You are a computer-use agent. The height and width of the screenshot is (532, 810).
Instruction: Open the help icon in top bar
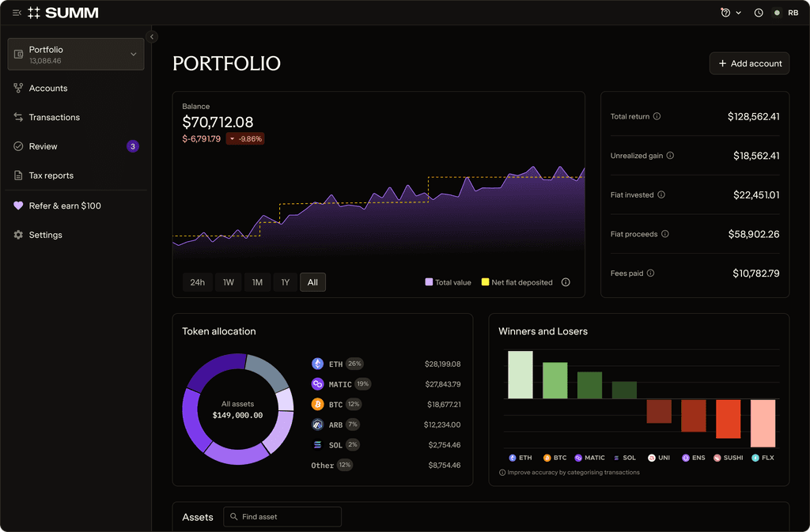coord(725,13)
